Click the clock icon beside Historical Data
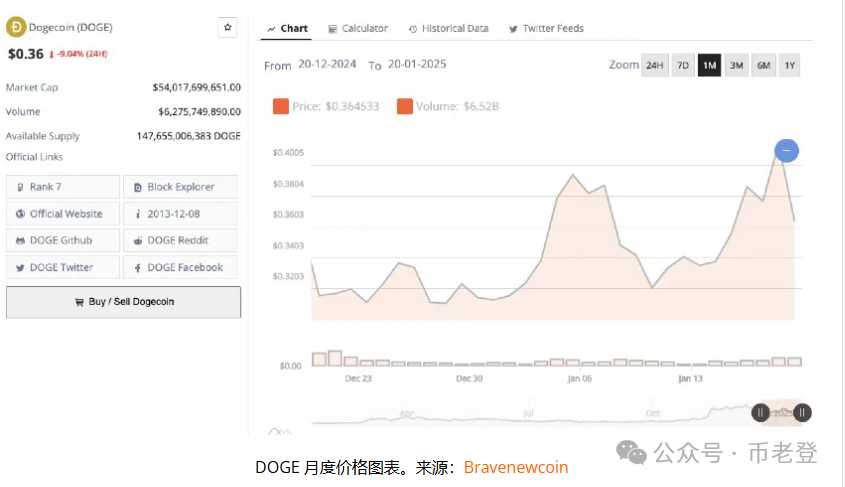This screenshot has height=487, width=845. tap(413, 29)
